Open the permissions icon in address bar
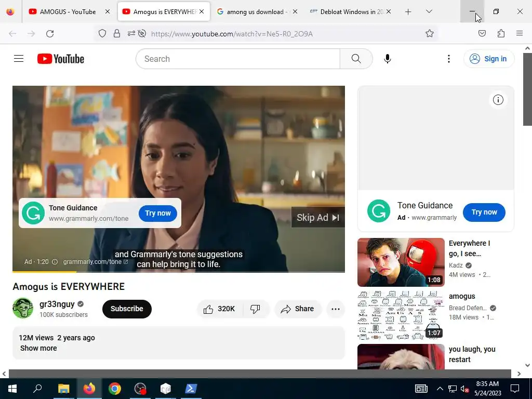Viewport: 532px width, 399px height. 131,33
